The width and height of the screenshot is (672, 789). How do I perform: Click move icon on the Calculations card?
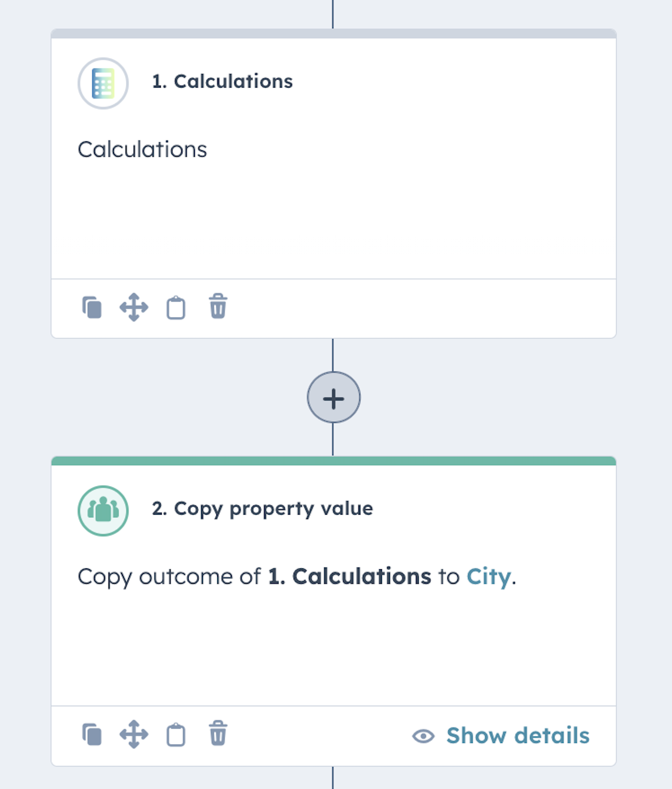134,307
